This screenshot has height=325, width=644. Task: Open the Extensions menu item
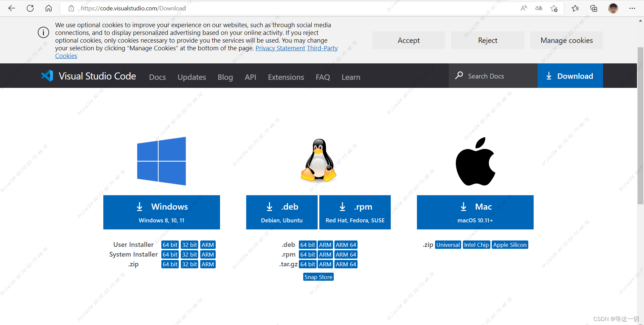click(x=286, y=77)
